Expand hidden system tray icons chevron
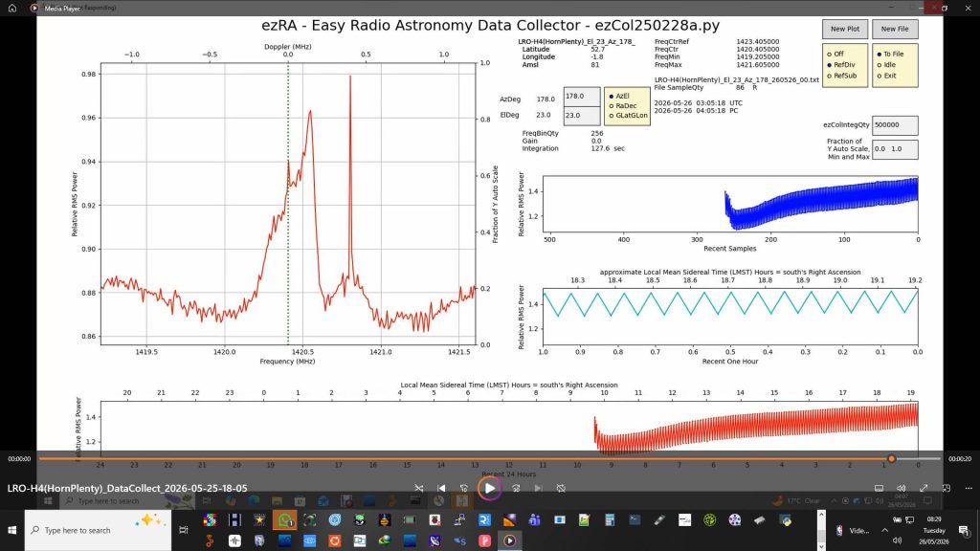 [884, 530]
